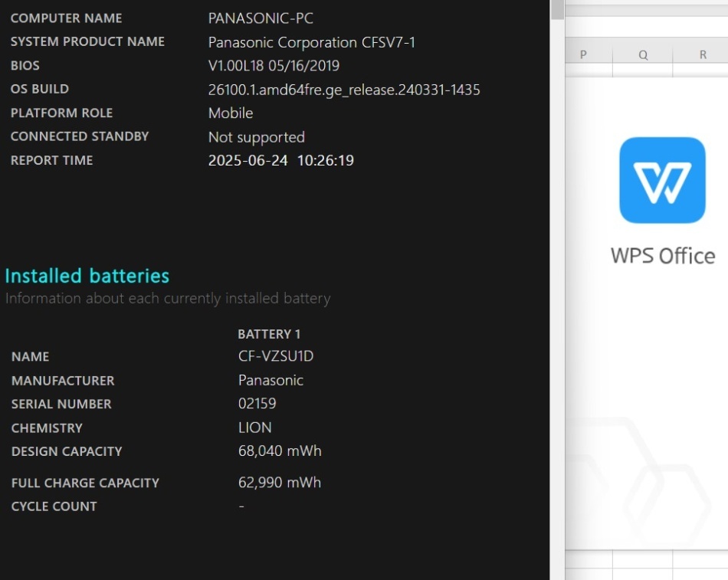728x580 pixels.
Task: Click the CONNECTED STANDBY label
Action: tap(80, 136)
